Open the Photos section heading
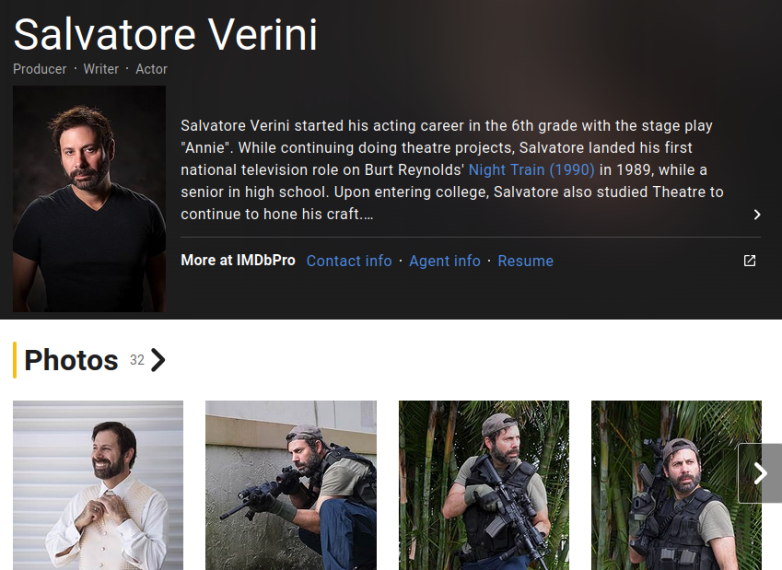This screenshot has width=782, height=570. (x=71, y=360)
